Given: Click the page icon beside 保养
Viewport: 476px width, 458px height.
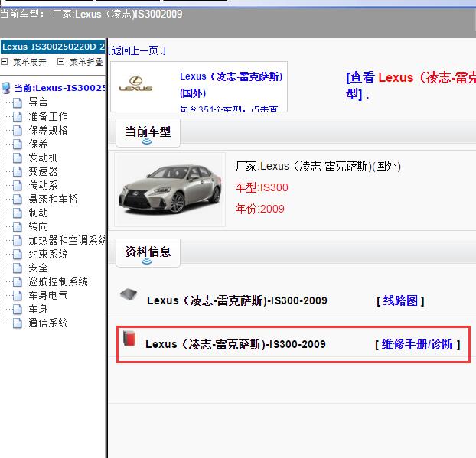Looking at the screenshot, I should click(18, 144).
